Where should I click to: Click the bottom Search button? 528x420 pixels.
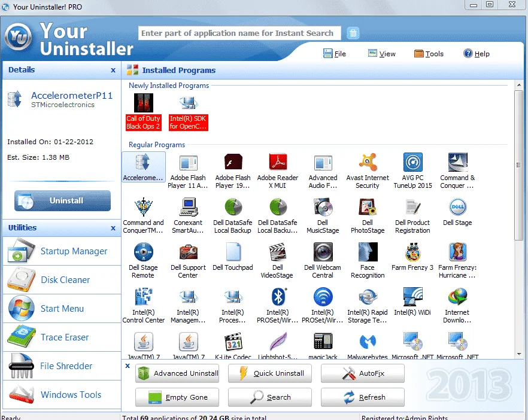pos(270,397)
